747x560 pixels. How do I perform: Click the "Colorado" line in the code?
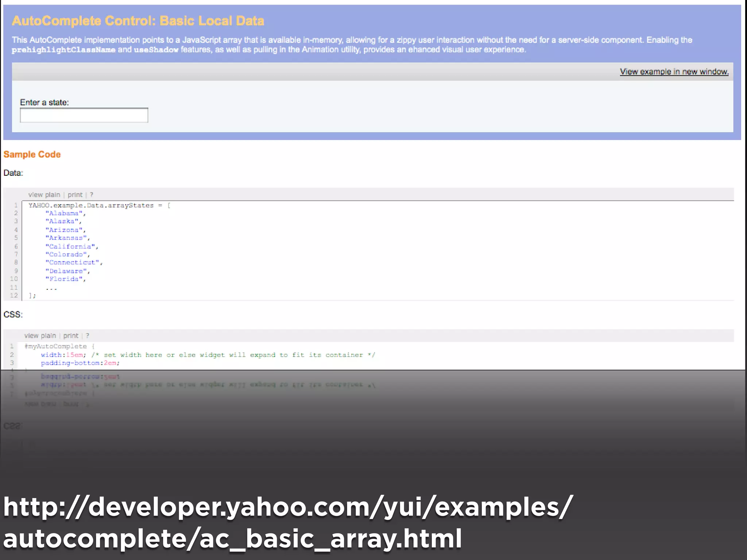coord(67,254)
